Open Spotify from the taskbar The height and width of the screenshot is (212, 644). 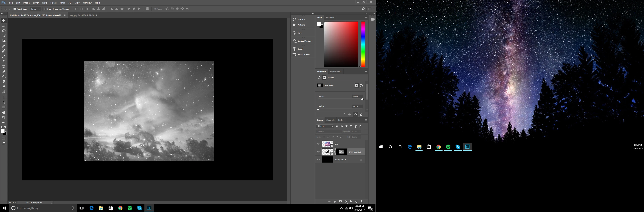pyautogui.click(x=130, y=208)
